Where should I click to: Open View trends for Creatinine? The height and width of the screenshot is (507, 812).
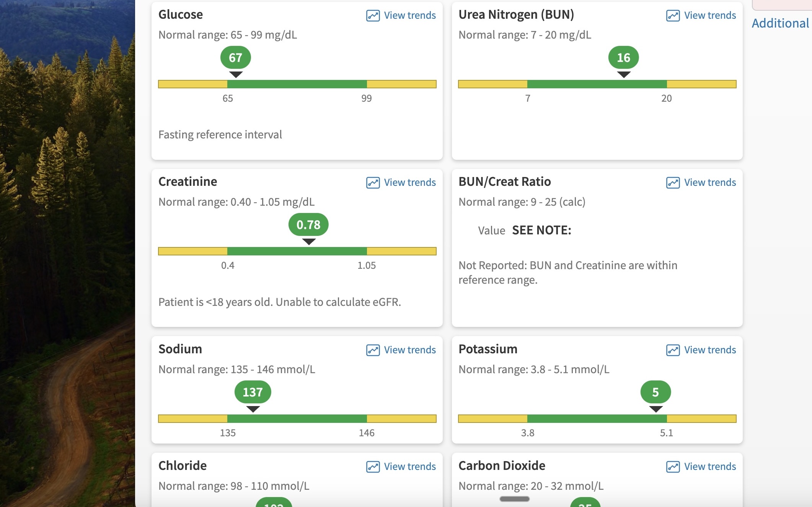pyautogui.click(x=409, y=183)
